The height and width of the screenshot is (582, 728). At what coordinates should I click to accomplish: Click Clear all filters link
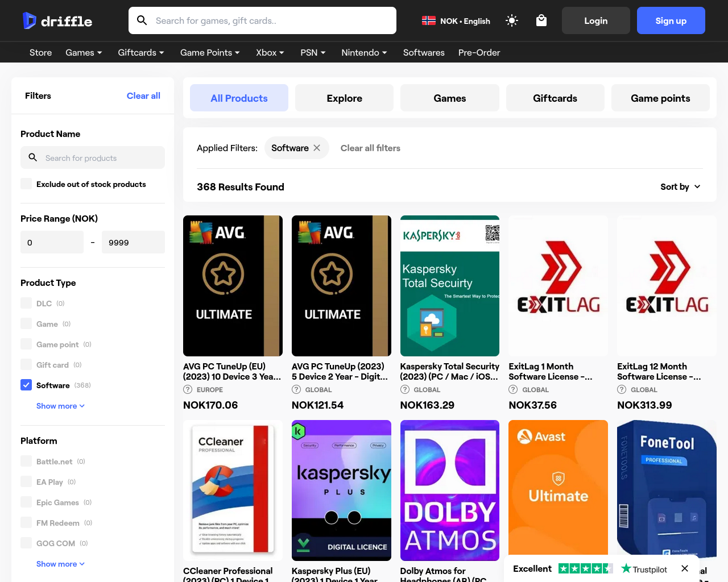point(370,148)
